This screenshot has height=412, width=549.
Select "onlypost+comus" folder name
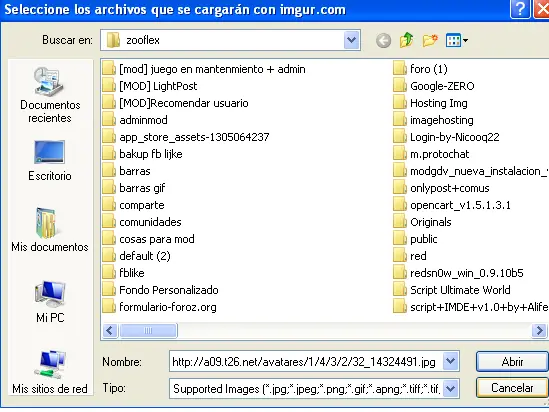(450, 188)
